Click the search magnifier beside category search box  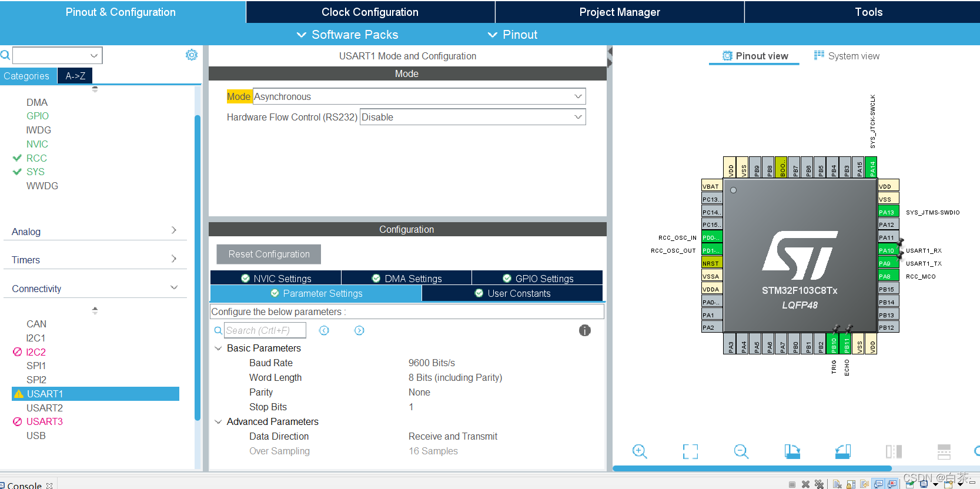5,55
